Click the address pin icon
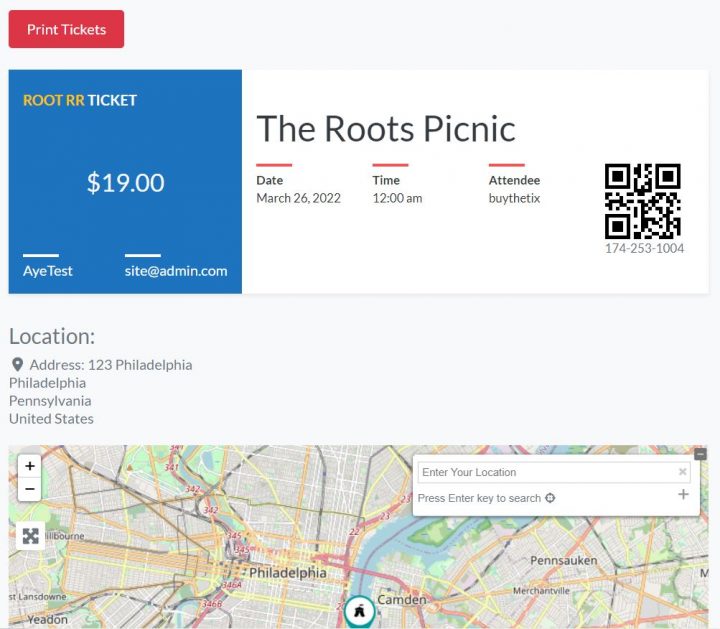Image resolution: width=720 pixels, height=629 pixels. [17, 365]
